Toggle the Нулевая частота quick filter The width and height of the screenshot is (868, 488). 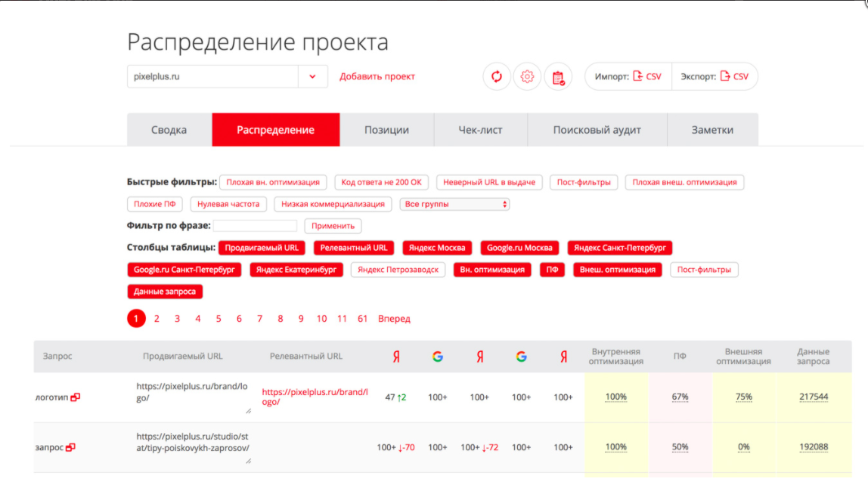point(229,204)
